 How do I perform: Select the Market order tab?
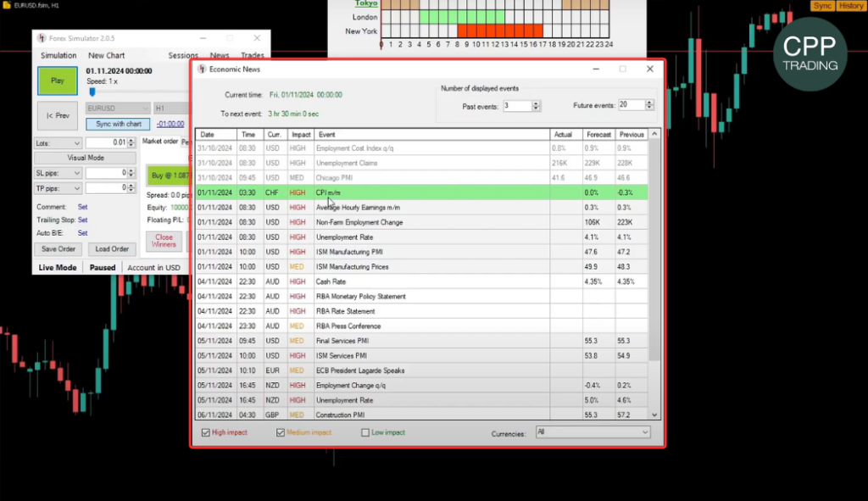[160, 142]
